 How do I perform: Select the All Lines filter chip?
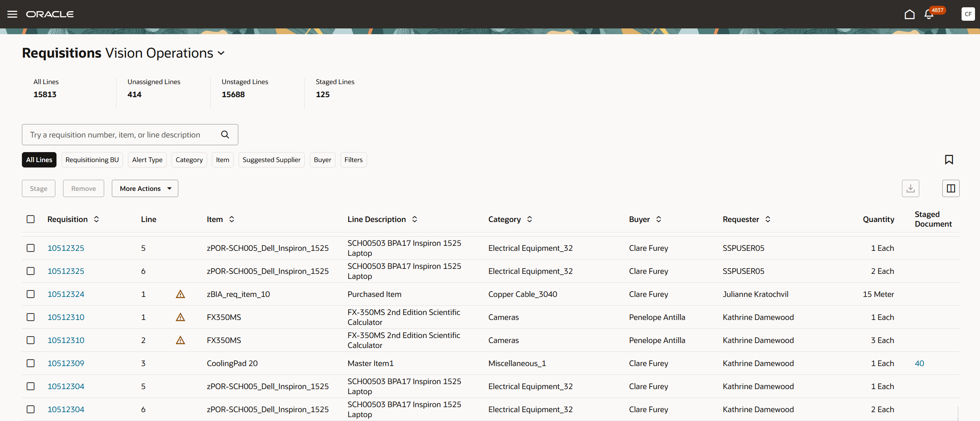(39, 160)
